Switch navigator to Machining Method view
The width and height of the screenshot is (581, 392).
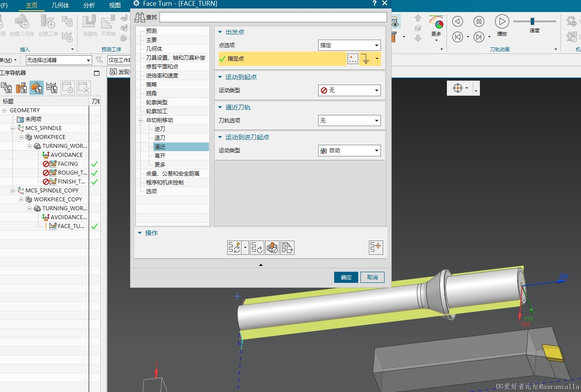pyautogui.click(x=52, y=88)
